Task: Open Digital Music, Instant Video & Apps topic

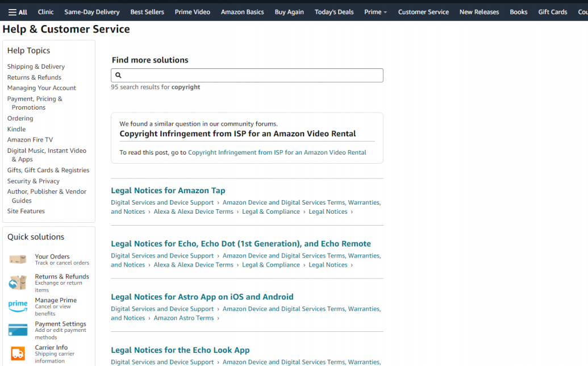Action: point(47,155)
